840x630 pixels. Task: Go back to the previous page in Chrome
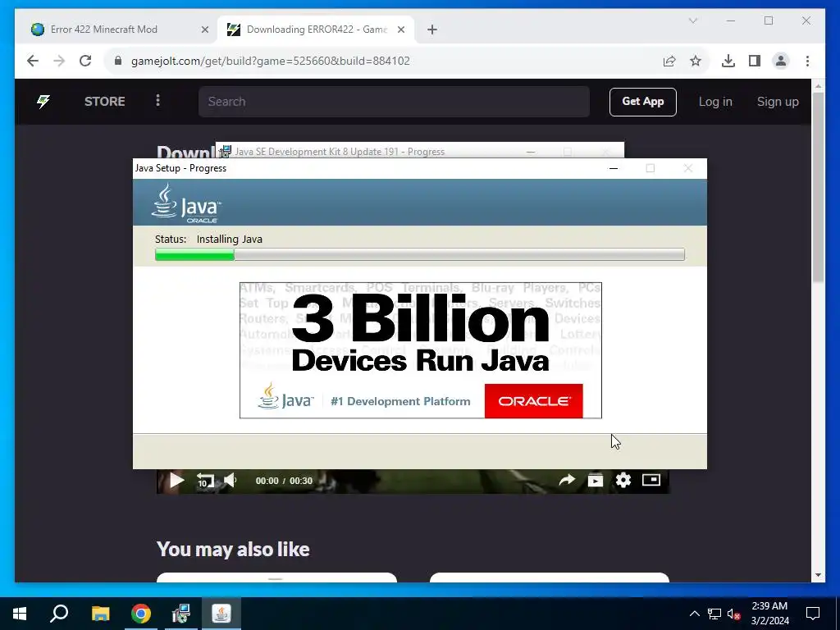pos(33,61)
